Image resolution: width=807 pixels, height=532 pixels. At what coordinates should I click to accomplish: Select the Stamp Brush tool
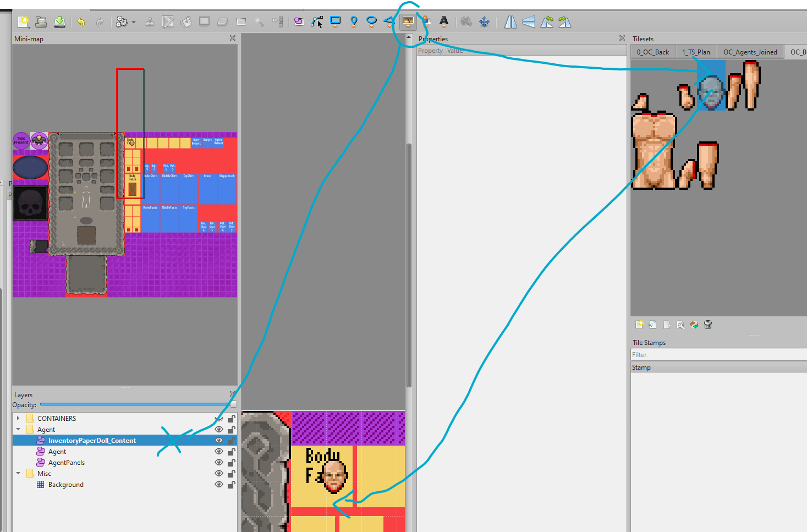tap(150, 22)
